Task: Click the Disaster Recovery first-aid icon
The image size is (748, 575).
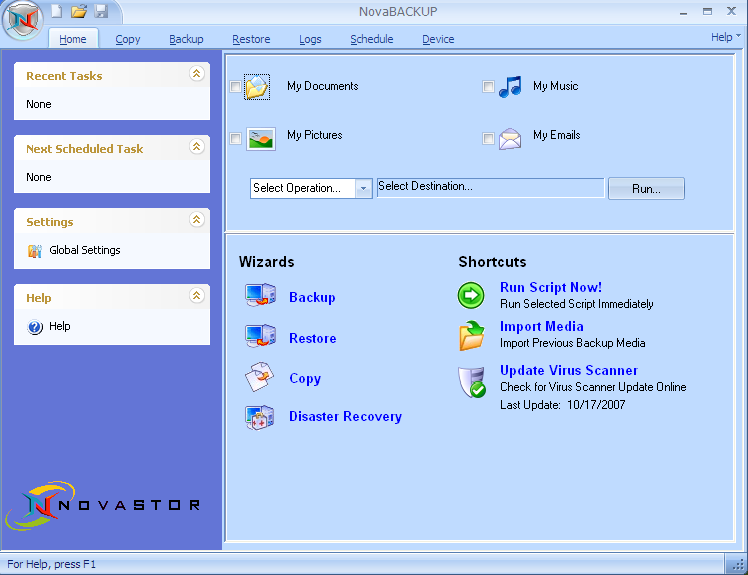Action: [x=259, y=418]
